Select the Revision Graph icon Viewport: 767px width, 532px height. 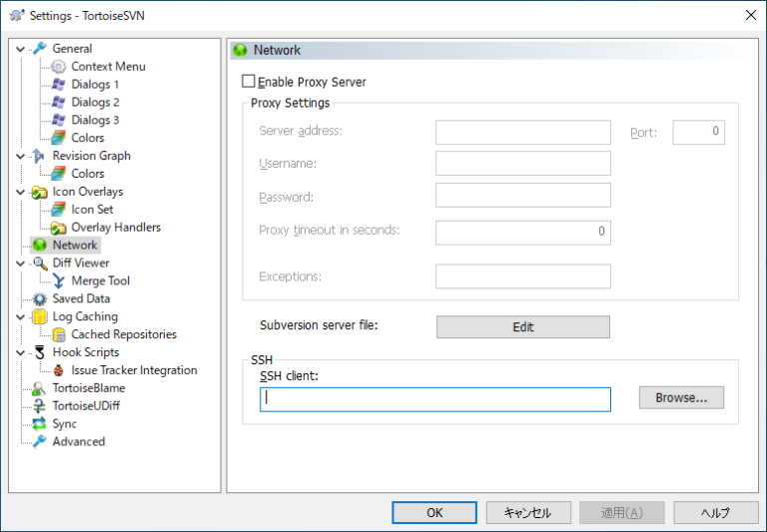pos(40,156)
